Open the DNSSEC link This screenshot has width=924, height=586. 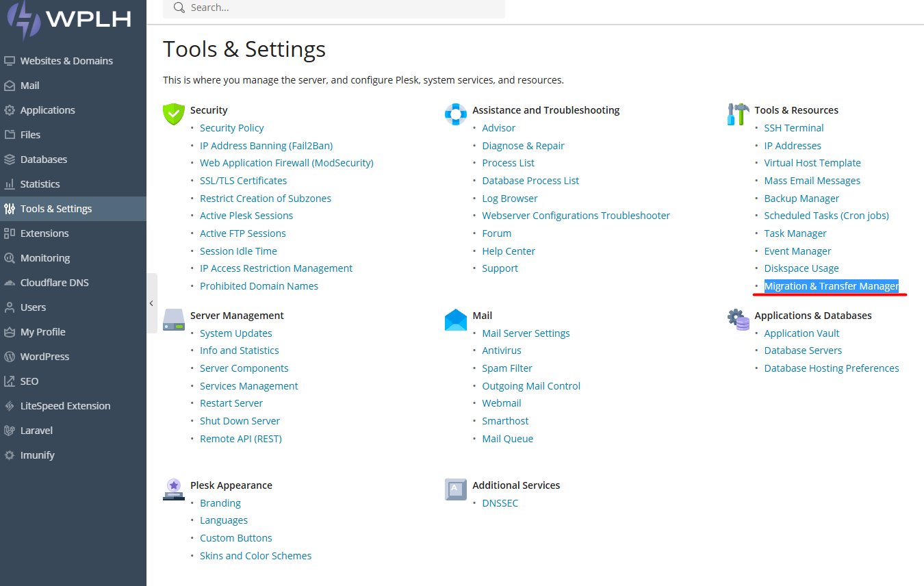pyautogui.click(x=500, y=503)
